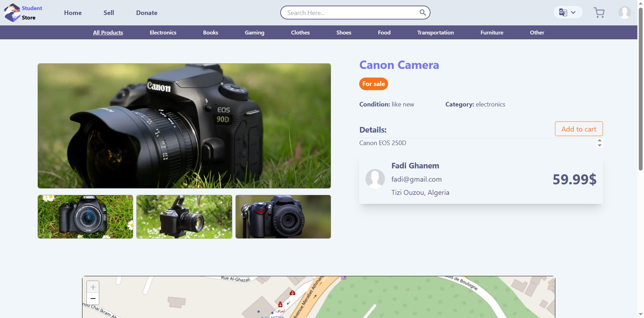
Task: Click the translate language icon
Action: tap(563, 13)
